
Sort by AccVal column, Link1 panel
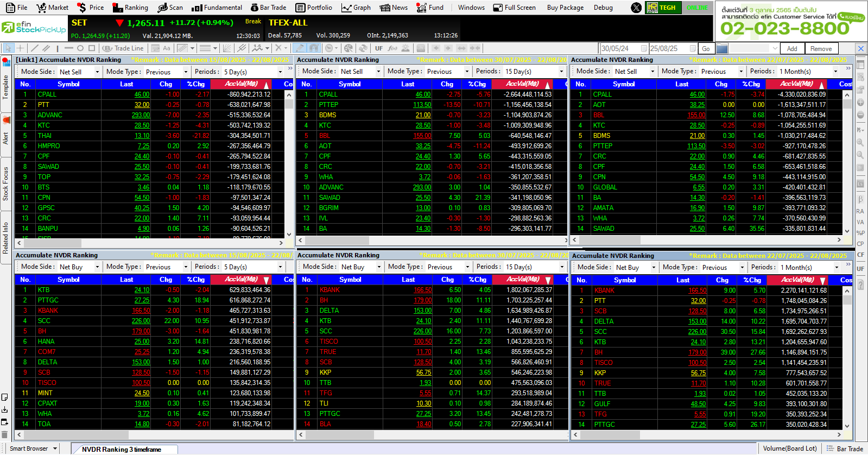240,84
